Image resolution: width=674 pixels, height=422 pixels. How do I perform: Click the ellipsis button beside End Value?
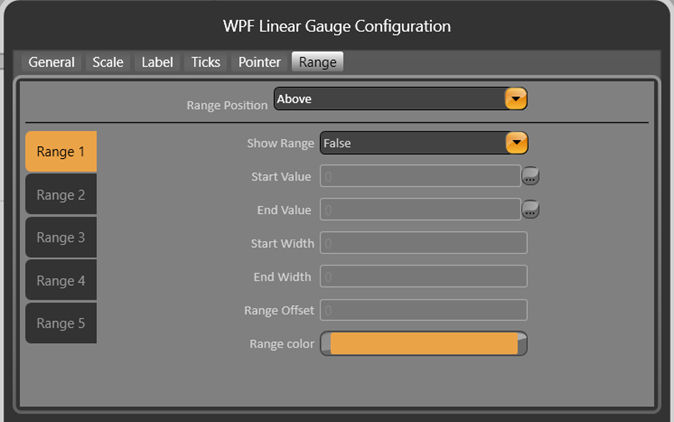(x=530, y=210)
